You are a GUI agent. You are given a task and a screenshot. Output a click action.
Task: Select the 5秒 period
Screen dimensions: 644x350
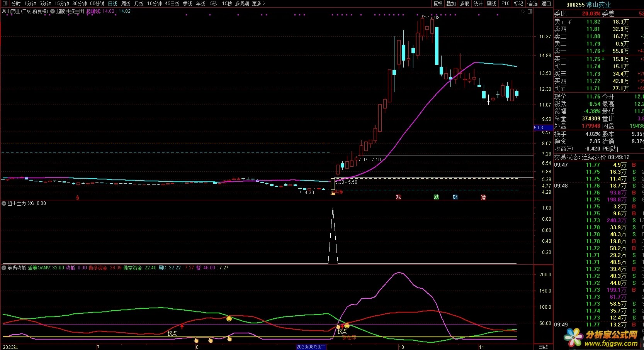[x=214, y=3]
